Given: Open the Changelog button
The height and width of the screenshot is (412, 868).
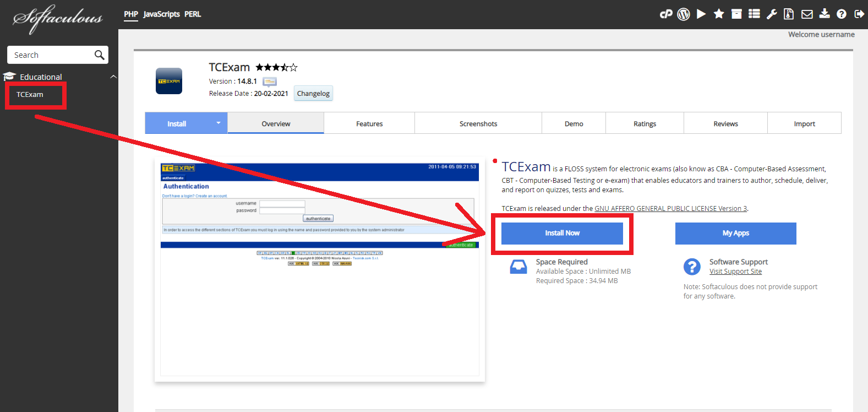Looking at the screenshot, I should [x=313, y=93].
